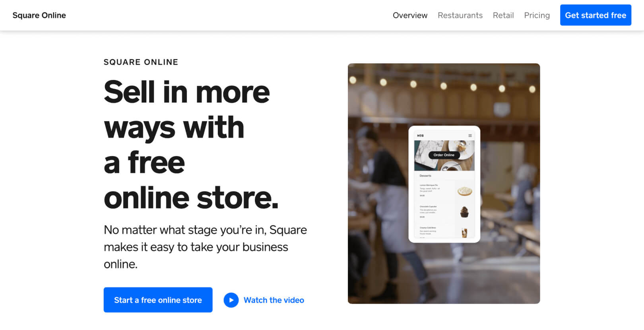Click the Get started free button
This screenshot has height=330, width=644.
pyautogui.click(x=596, y=15)
